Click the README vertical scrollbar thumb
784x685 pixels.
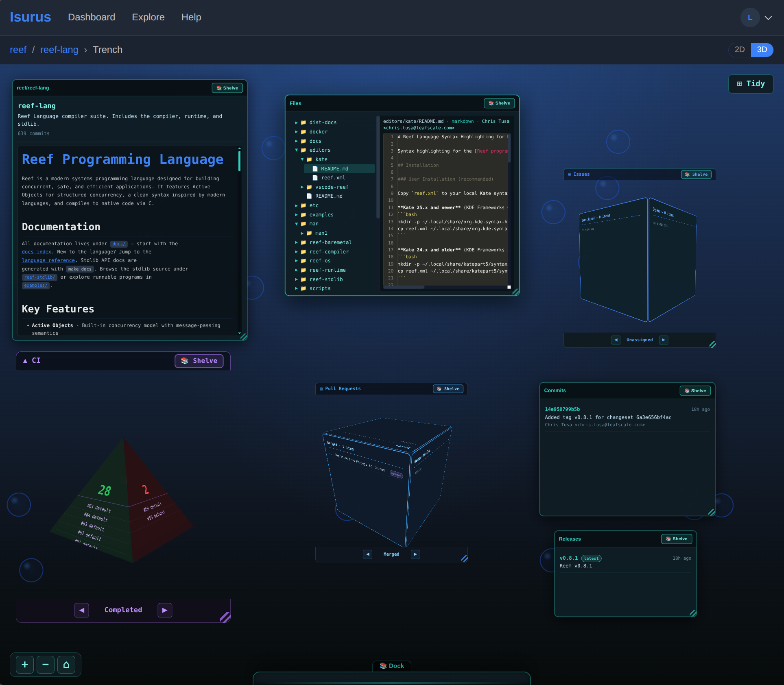[x=240, y=161]
